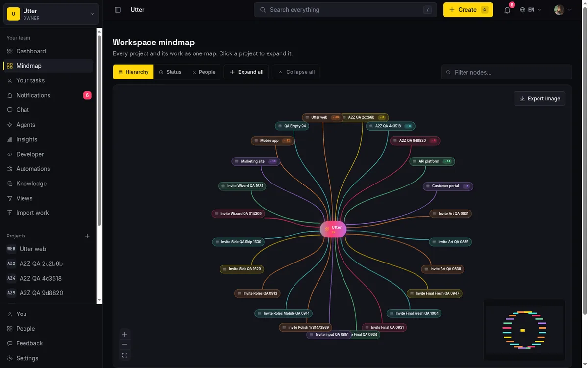Click Invite Roles Mobile QA 0914 node
The image size is (588, 368).
pyautogui.click(x=284, y=314)
